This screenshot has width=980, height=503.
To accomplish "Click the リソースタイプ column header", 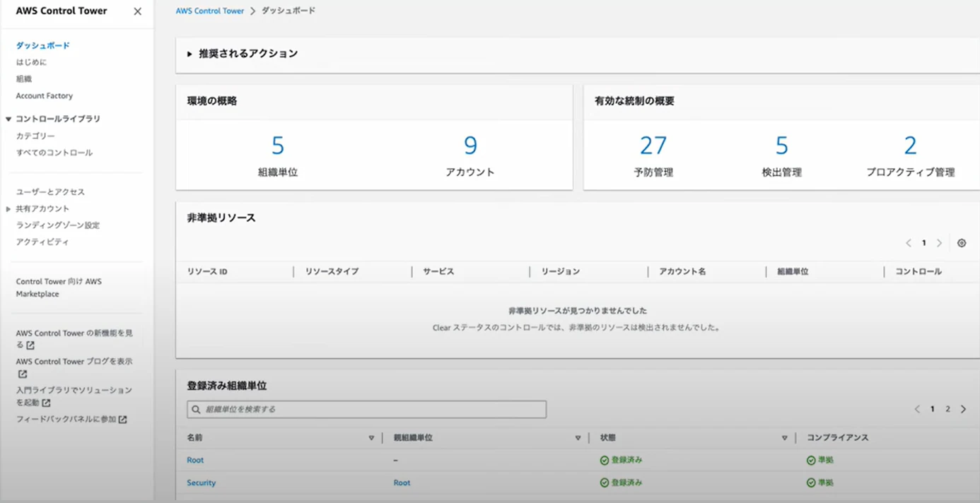I will [332, 271].
